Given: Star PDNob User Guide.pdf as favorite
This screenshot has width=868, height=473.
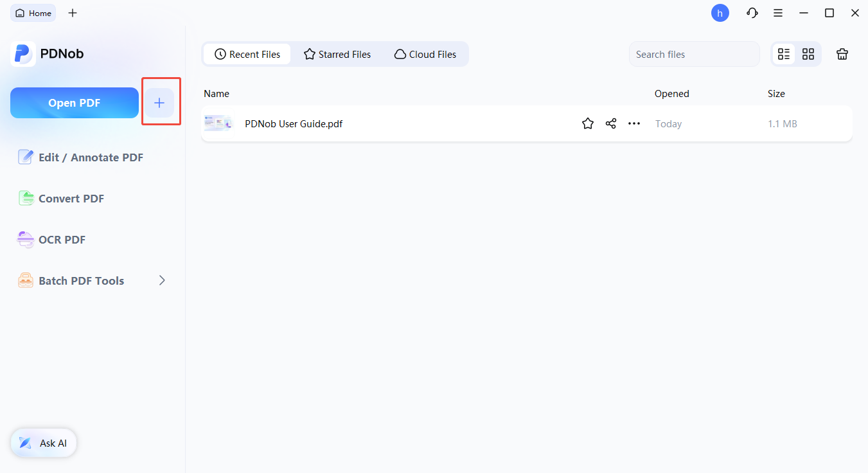Looking at the screenshot, I should (587, 123).
